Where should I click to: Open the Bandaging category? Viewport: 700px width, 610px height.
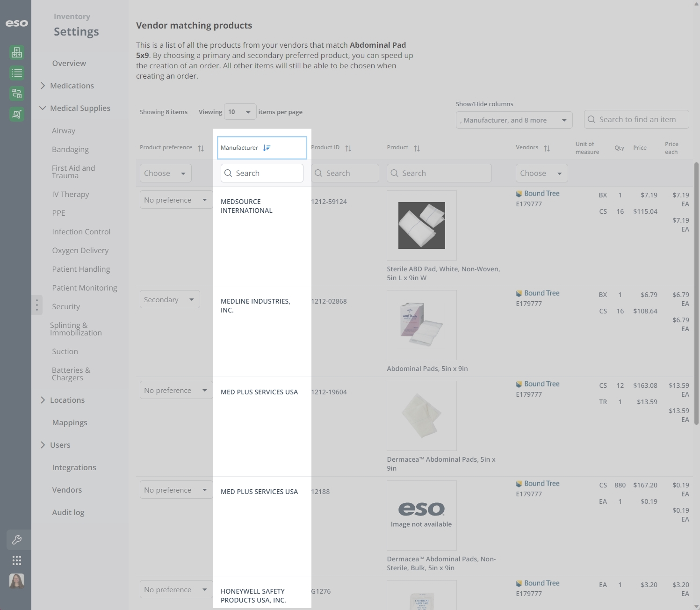coord(70,149)
